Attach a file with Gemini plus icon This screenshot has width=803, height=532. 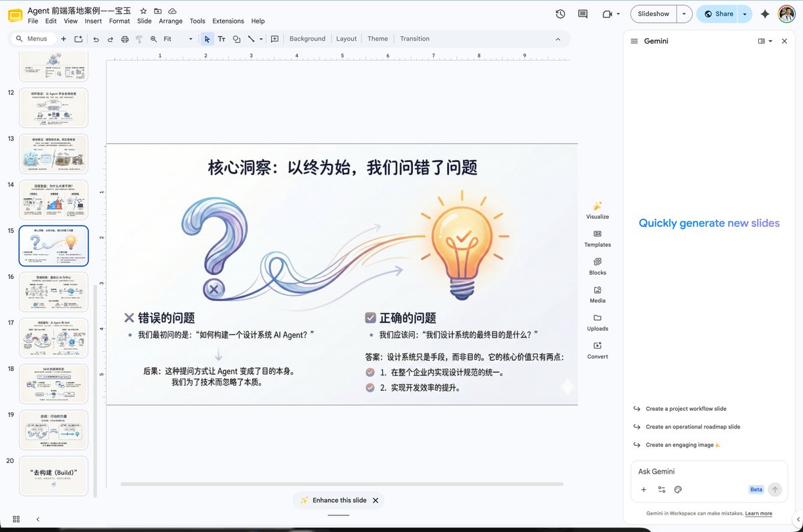pos(644,489)
